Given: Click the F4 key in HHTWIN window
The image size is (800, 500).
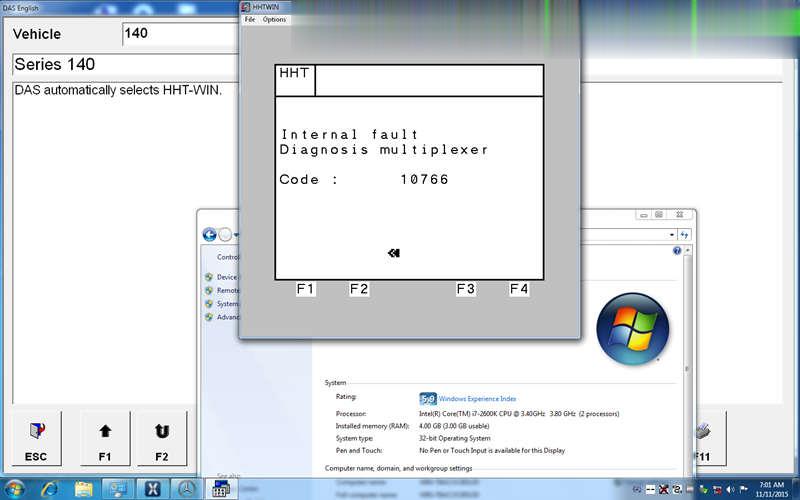Looking at the screenshot, I should [519, 289].
